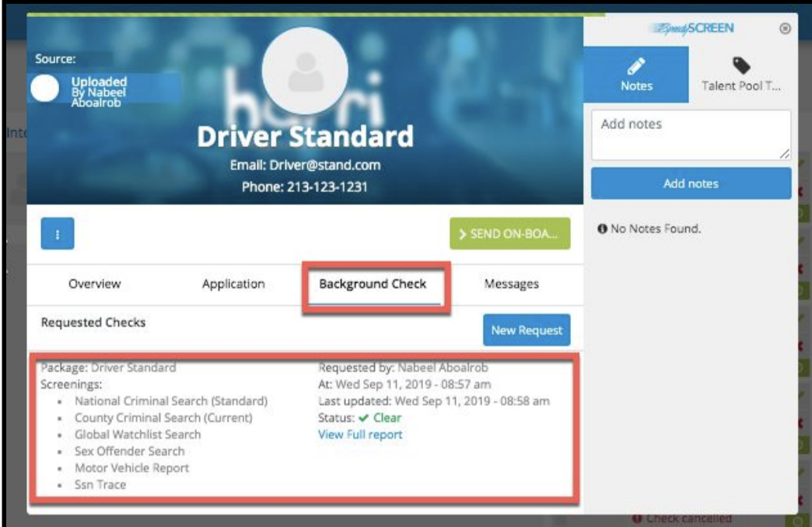Click the Requested Checks heading
The width and height of the screenshot is (812, 527).
click(93, 323)
